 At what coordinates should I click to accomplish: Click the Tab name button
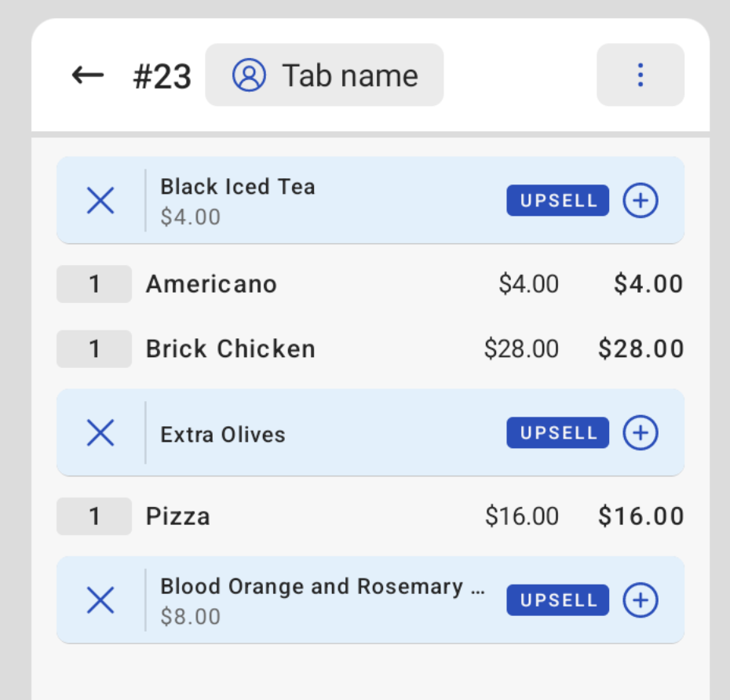(324, 75)
